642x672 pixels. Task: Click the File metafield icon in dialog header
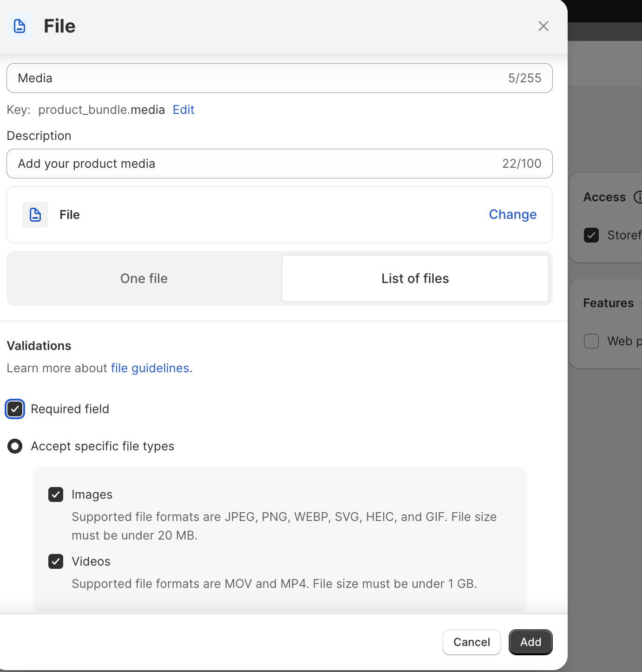(x=19, y=26)
